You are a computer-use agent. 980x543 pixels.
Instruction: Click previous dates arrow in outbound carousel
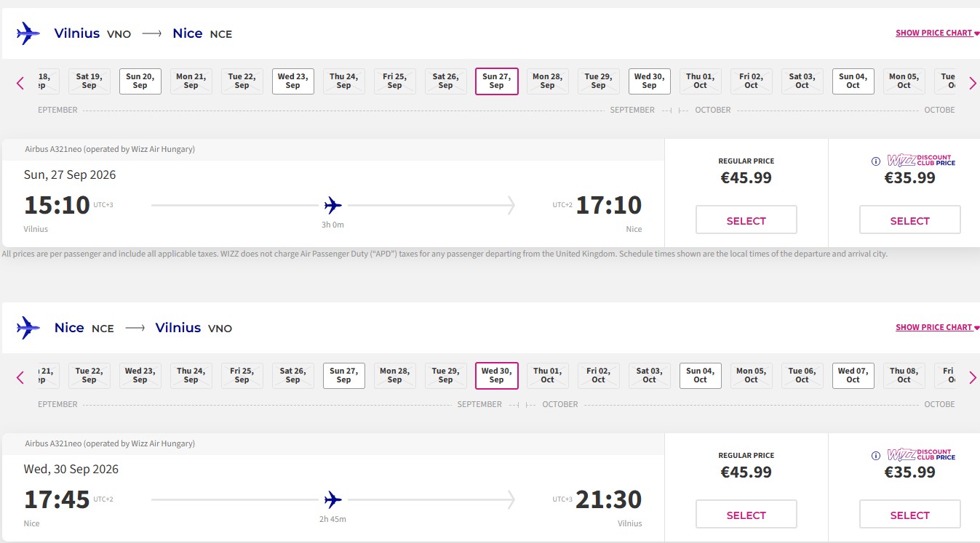20,83
